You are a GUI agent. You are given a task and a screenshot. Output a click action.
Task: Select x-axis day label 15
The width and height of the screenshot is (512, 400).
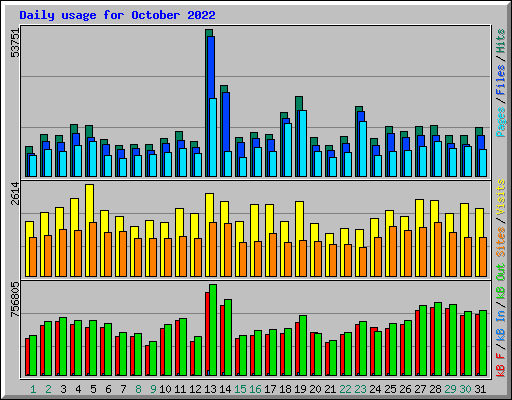(x=240, y=389)
